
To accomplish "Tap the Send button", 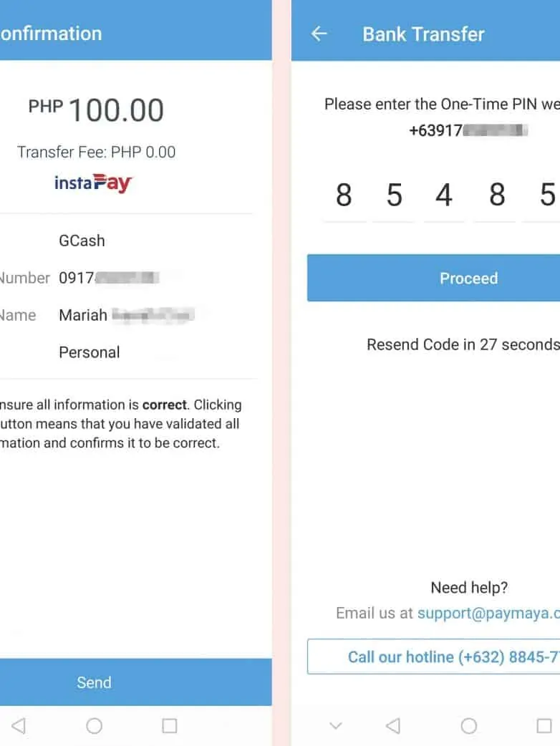I will click(94, 682).
